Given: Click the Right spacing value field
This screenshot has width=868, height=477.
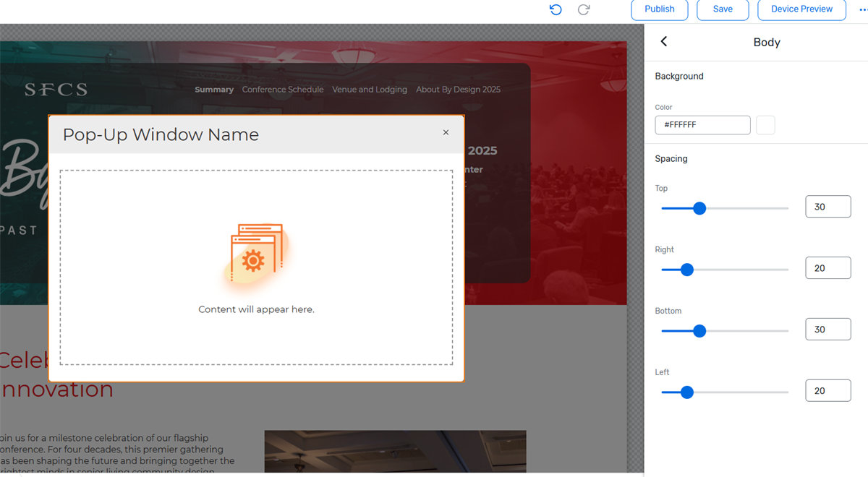Looking at the screenshot, I should 828,268.
